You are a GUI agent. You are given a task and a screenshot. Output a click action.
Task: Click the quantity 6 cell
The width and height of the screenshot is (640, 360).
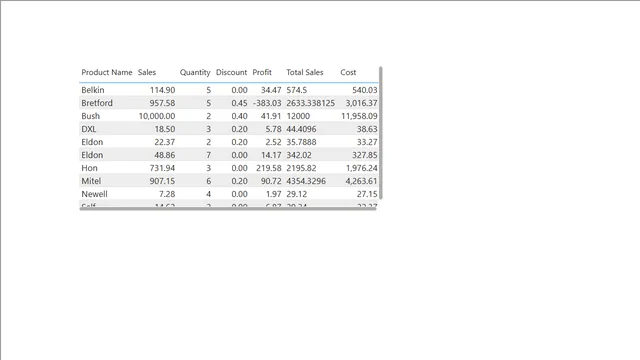click(x=209, y=181)
